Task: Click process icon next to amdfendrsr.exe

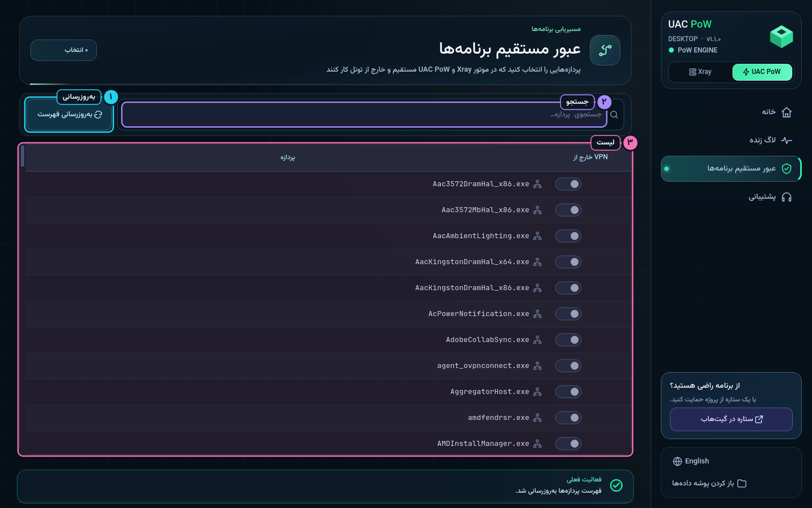Action: click(x=537, y=418)
